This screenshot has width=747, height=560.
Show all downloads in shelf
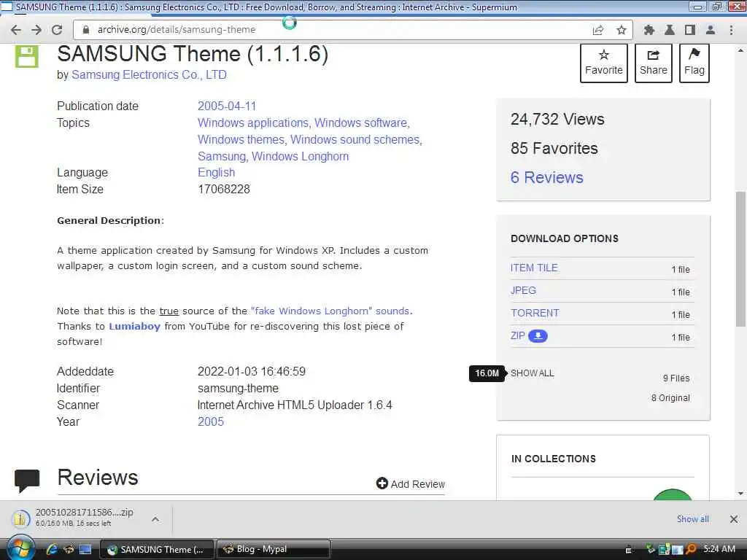(692, 519)
